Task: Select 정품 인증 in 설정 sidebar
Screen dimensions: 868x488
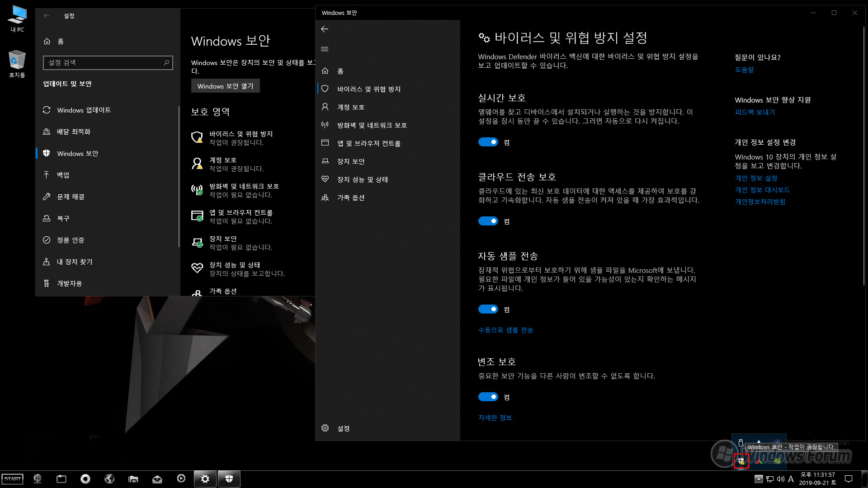Action: tap(108, 240)
